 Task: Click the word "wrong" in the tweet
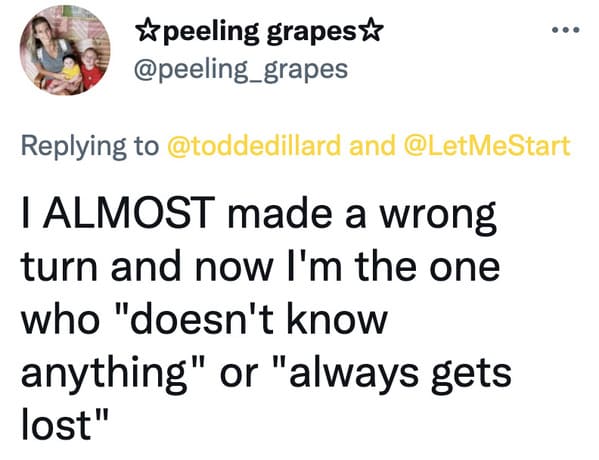pos(437,216)
